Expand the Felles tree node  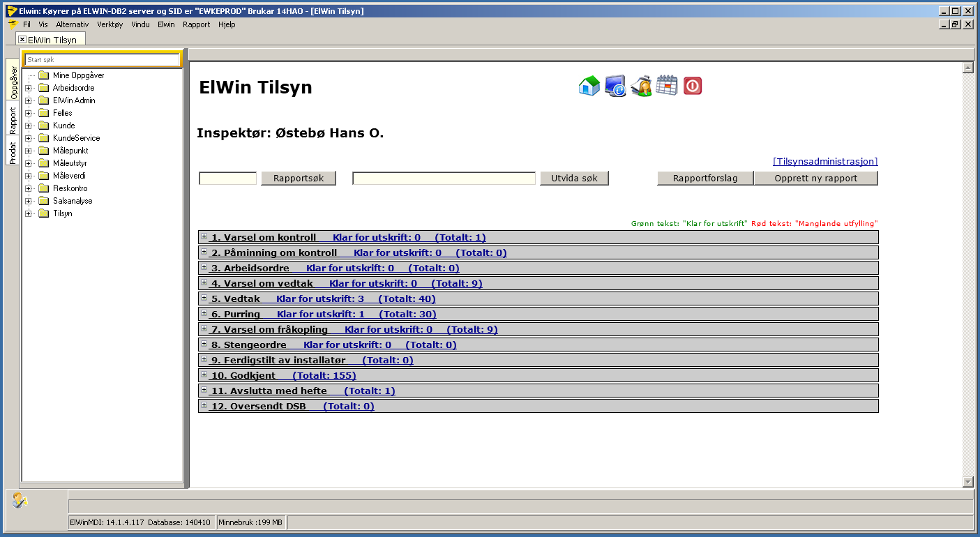29,113
